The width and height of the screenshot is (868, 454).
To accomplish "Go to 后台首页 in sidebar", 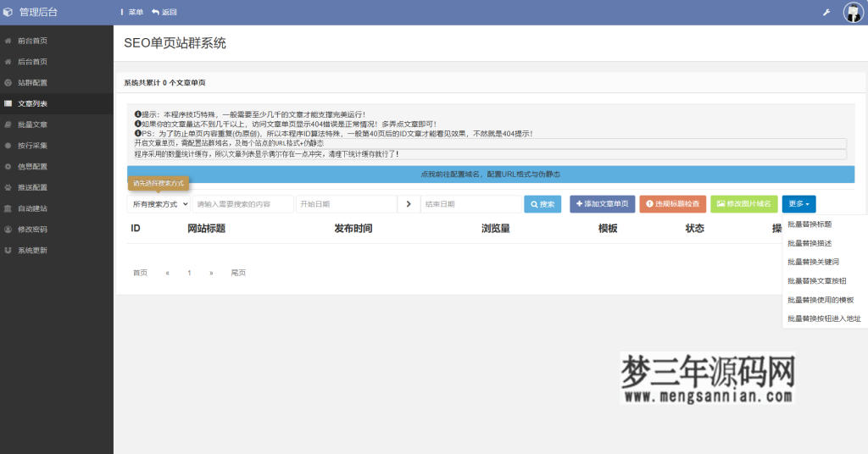I will click(57, 62).
